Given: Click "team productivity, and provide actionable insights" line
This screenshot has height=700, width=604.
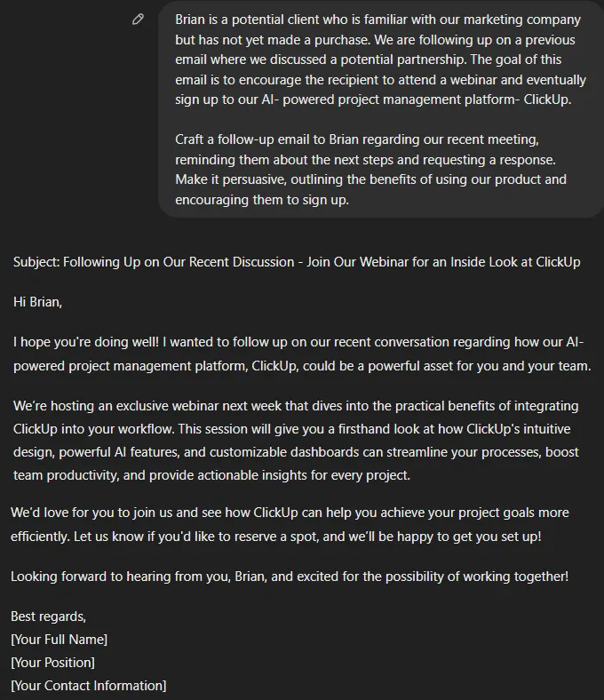Looking at the screenshot, I should tap(211, 475).
